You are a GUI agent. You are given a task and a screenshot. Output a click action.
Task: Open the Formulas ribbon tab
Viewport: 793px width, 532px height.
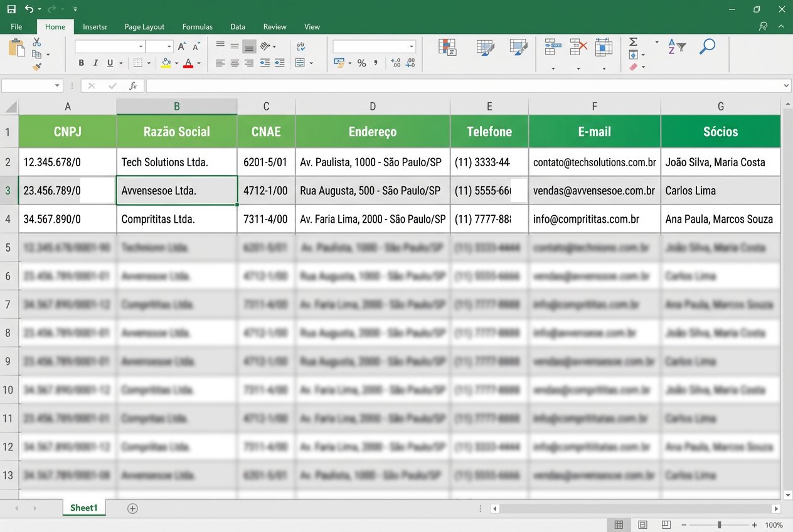point(197,27)
